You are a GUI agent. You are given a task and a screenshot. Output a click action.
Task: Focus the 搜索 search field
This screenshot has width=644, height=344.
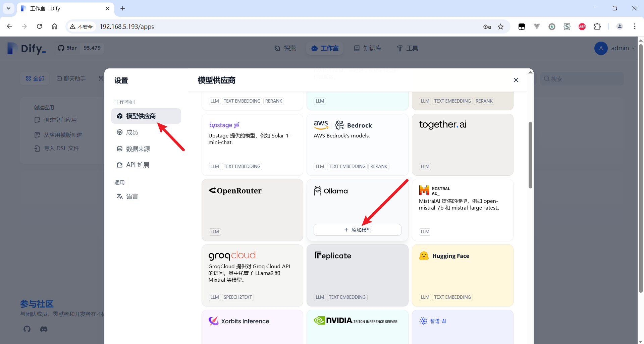582,79
